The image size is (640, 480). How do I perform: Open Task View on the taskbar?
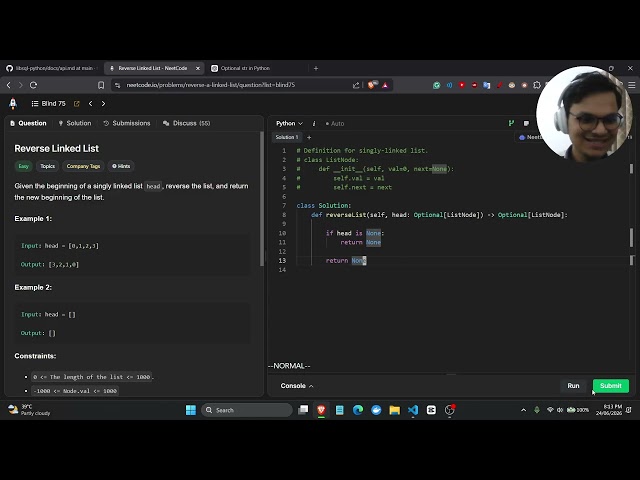pos(303,410)
